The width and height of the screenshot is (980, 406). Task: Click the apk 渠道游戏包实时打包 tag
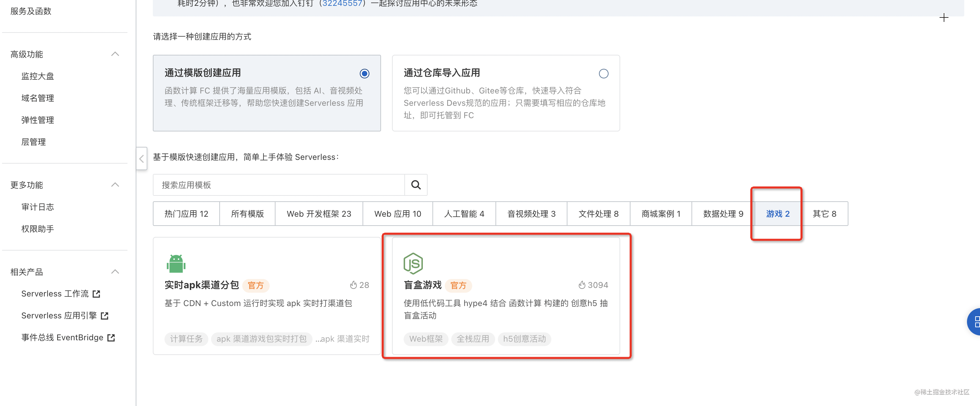pyautogui.click(x=261, y=339)
